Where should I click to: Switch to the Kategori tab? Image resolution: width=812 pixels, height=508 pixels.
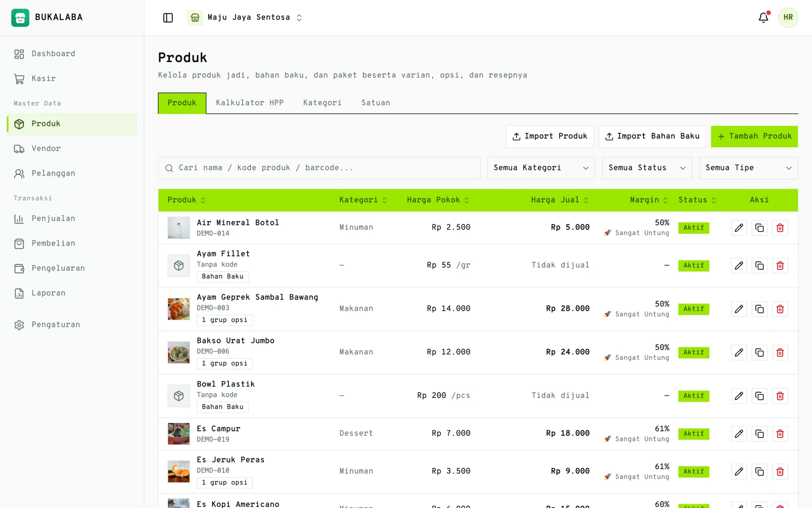pos(322,103)
